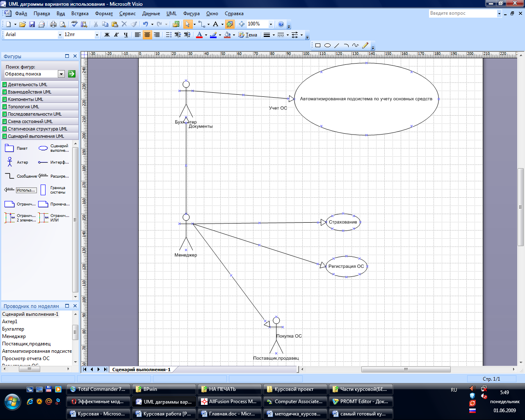Select the Connector tool in toolbar
The height and width of the screenshot is (420, 525).
(201, 24)
